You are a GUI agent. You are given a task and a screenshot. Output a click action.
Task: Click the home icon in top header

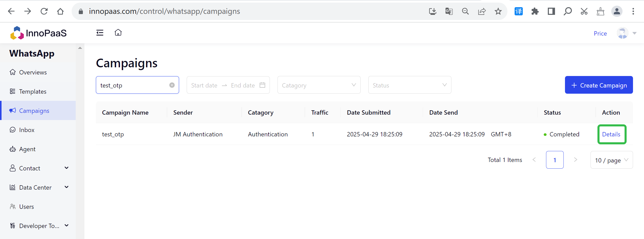118,32
